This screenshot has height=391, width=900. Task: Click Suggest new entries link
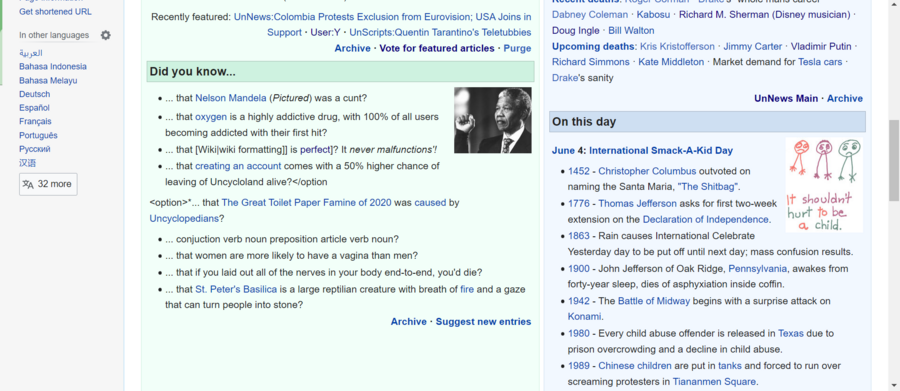pyautogui.click(x=483, y=322)
